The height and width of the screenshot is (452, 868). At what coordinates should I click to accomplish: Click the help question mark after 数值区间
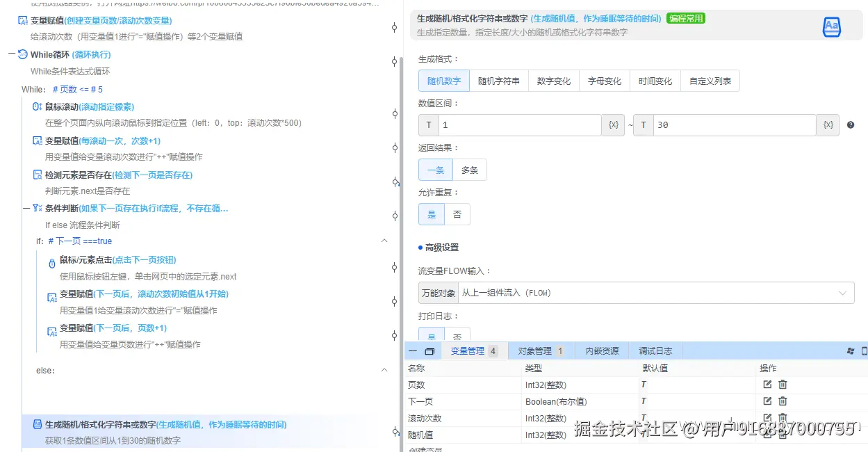tap(850, 125)
